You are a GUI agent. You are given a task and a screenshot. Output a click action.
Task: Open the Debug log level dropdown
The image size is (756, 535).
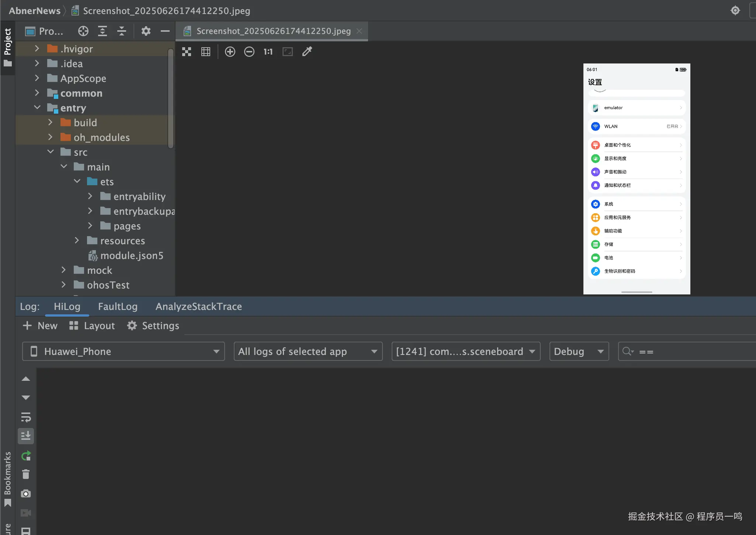579,351
